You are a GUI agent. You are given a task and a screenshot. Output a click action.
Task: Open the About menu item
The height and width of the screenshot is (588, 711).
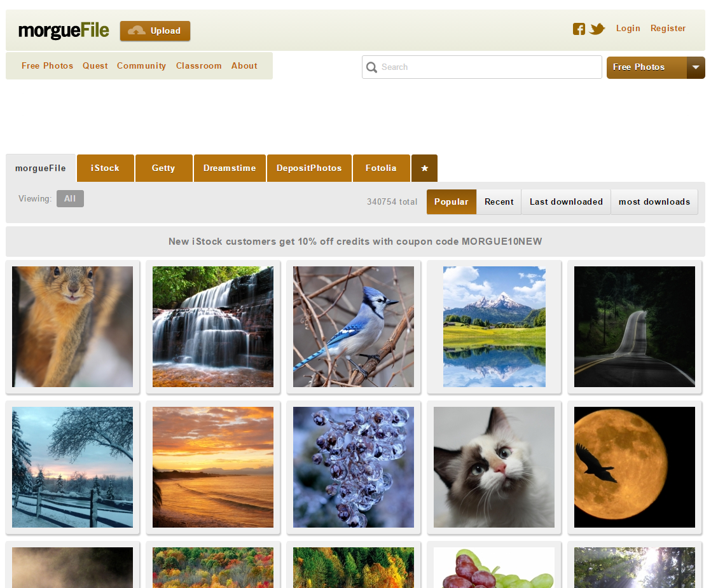(x=244, y=65)
